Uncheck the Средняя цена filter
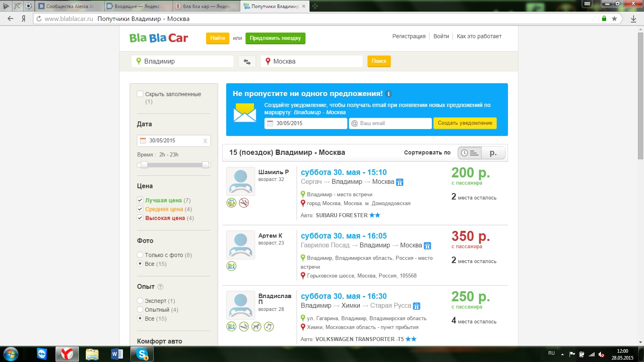The width and height of the screenshot is (644, 362). coord(140,209)
